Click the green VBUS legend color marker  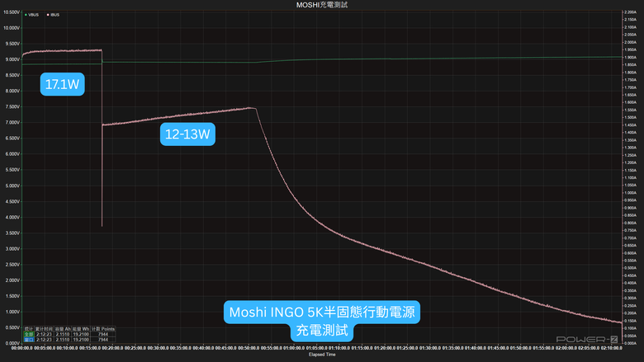pos(26,15)
